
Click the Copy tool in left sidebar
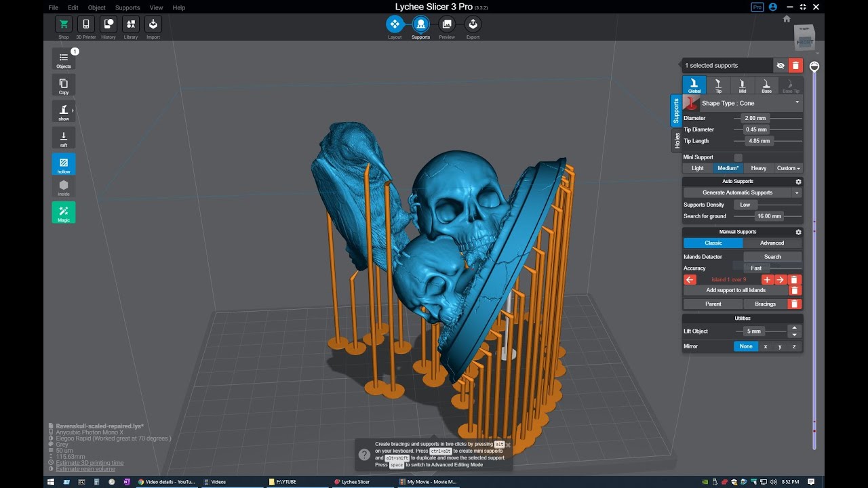(64, 85)
